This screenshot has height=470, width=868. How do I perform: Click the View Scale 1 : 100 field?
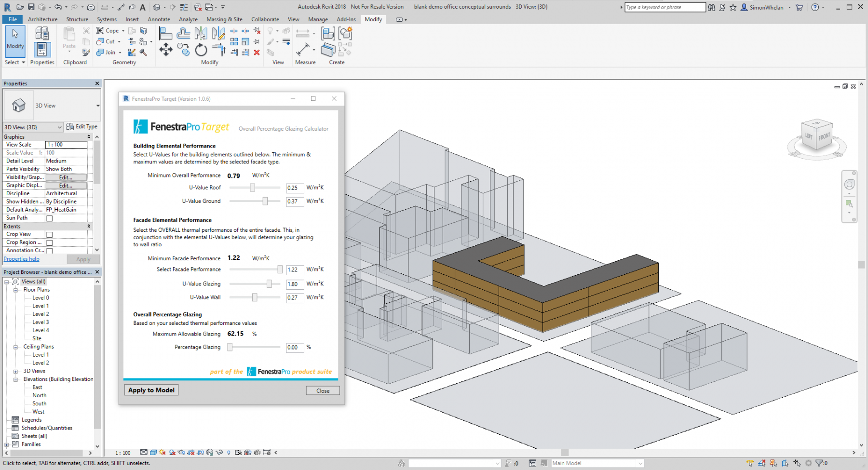point(66,145)
